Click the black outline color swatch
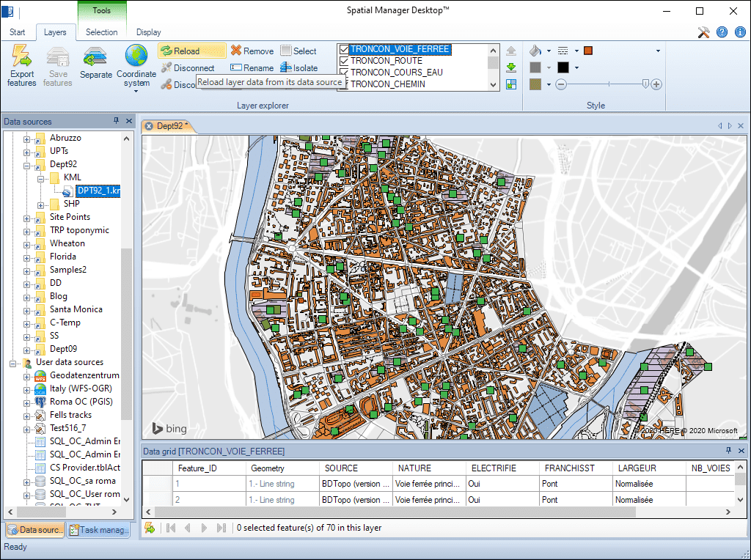Image resolution: width=751 pixels, height=560 pixels. (563, 67)
